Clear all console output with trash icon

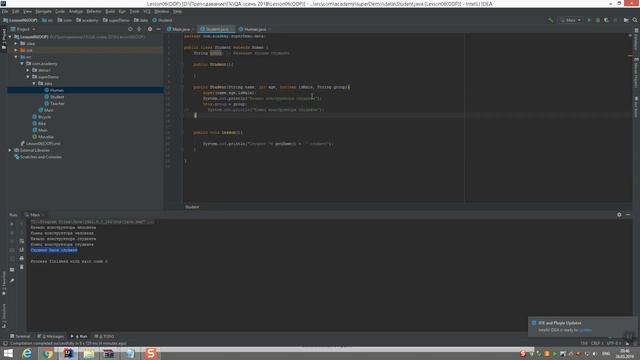coord(22,267)
